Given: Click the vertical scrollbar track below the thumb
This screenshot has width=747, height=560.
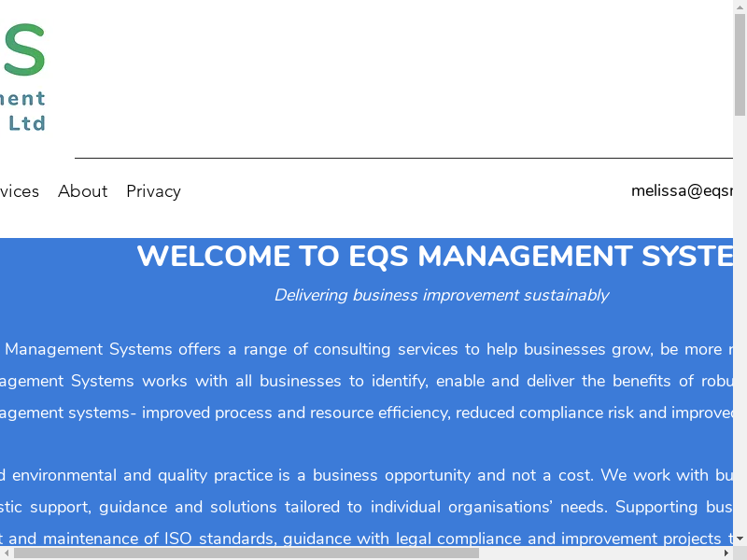Looking at the screenshot, I should coord(740,327).
